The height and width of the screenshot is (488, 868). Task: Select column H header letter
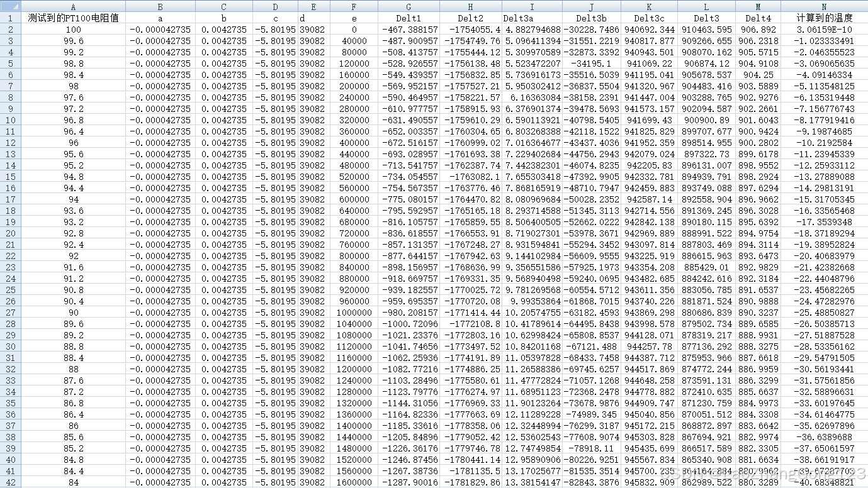(471, 6)
